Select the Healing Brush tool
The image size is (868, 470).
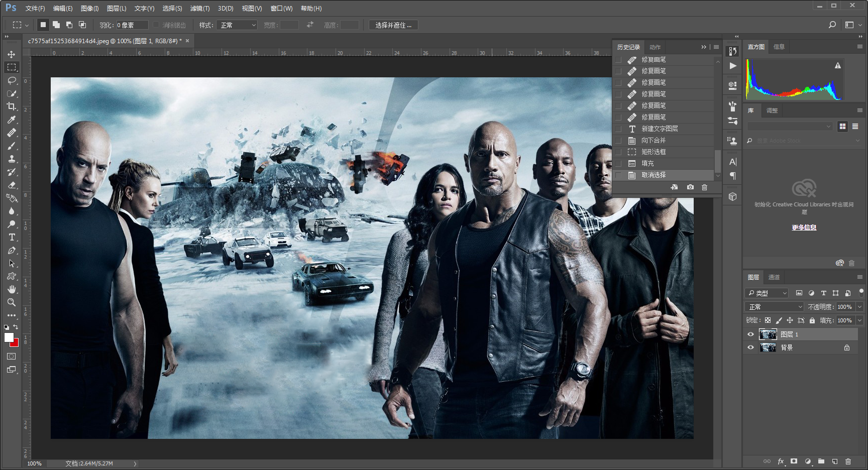(x=12, y=133)
